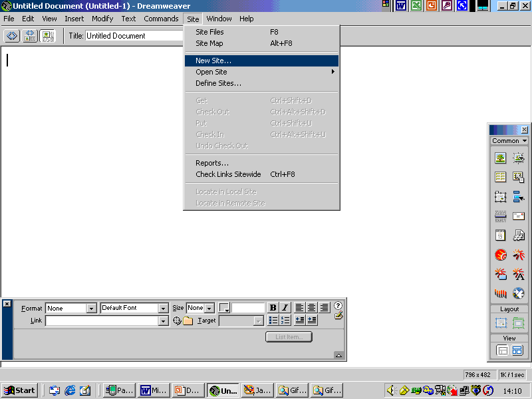Open Property inspector help icon
The width and height of the screenshot is (532, 399).
click(x=338, y=305)
